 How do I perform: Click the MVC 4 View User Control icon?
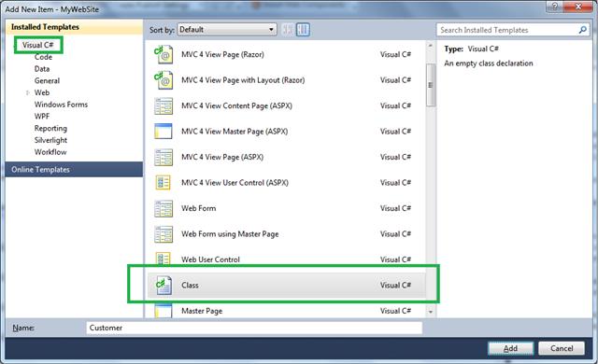tap(164, 183)
